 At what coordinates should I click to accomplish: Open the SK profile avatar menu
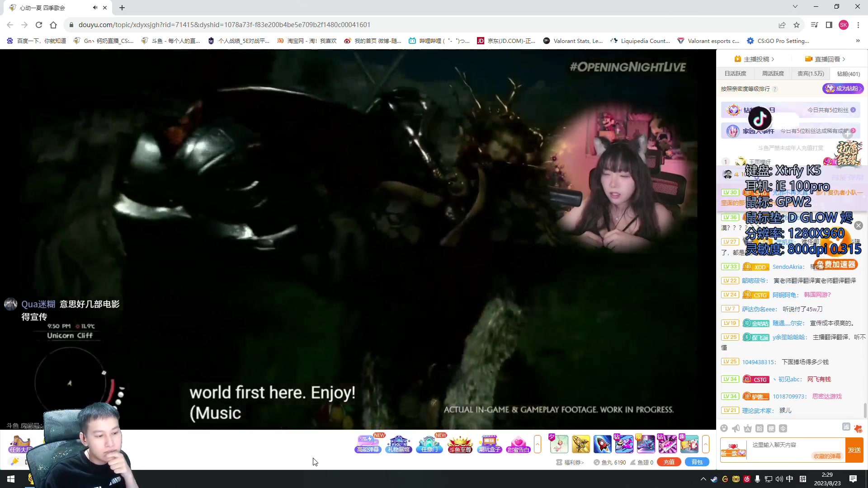(x=844, y=25)
